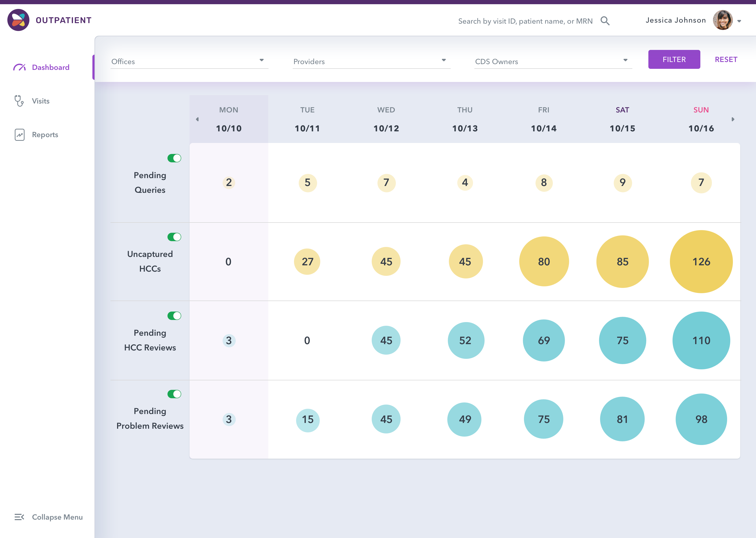Click the Outpatient butterfly logo
The height and width of the screenshot is (538, 756).
[x=19, y=20]
